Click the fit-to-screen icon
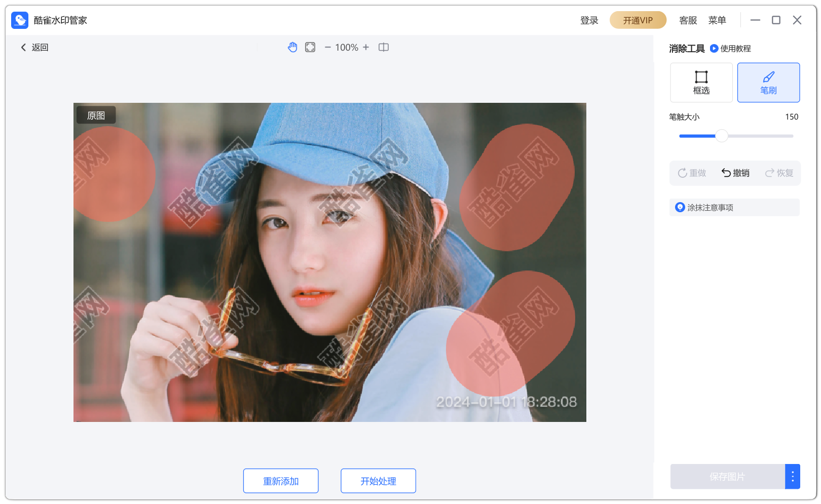This screenshot has height=504, width=821. click(x=310, y=47)
